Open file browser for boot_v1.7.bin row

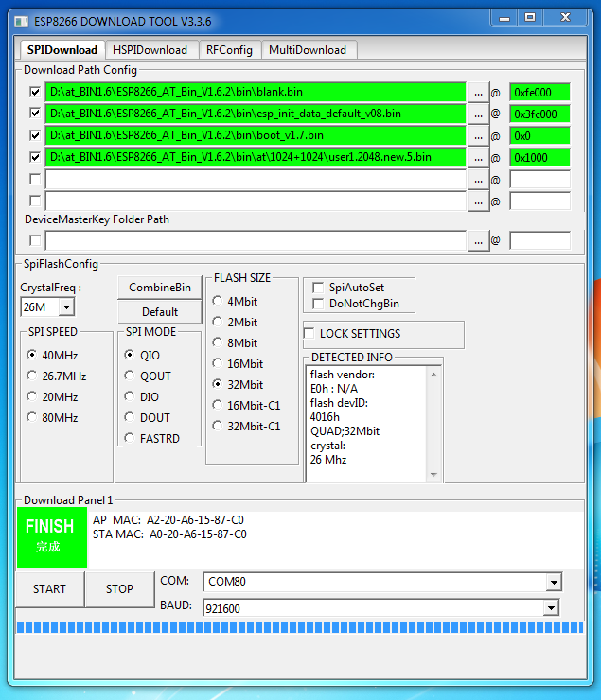(x=478, y=136)
